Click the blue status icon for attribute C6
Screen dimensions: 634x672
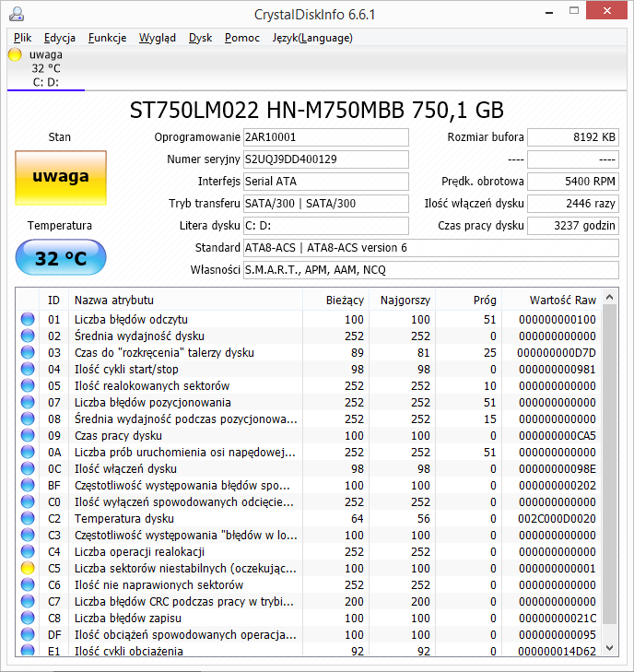pyautogui.click(x=28, y=584)
